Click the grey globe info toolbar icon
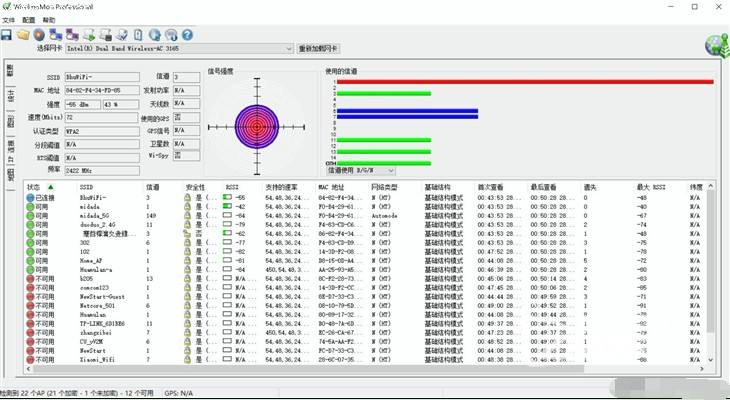730x400 pixels. [171, 35]
